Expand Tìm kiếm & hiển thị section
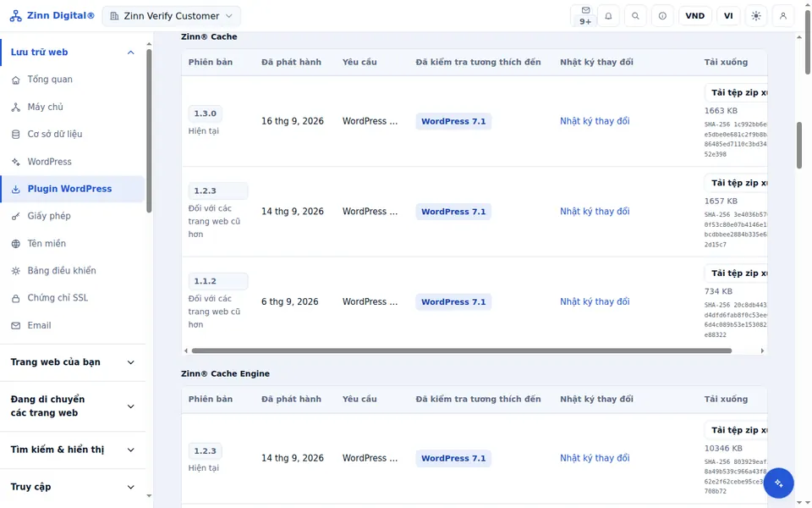 [x=73, y=450]
